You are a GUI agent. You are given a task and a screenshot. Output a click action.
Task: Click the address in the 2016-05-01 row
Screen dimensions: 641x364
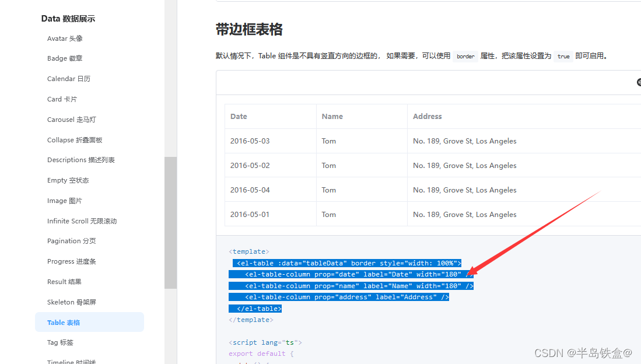(x=464, y=214)
